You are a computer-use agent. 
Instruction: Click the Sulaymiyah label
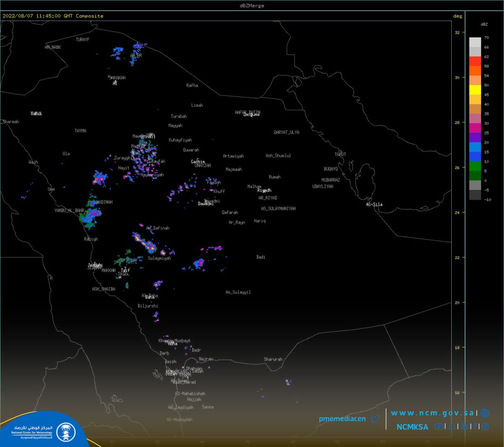point(159,259)
